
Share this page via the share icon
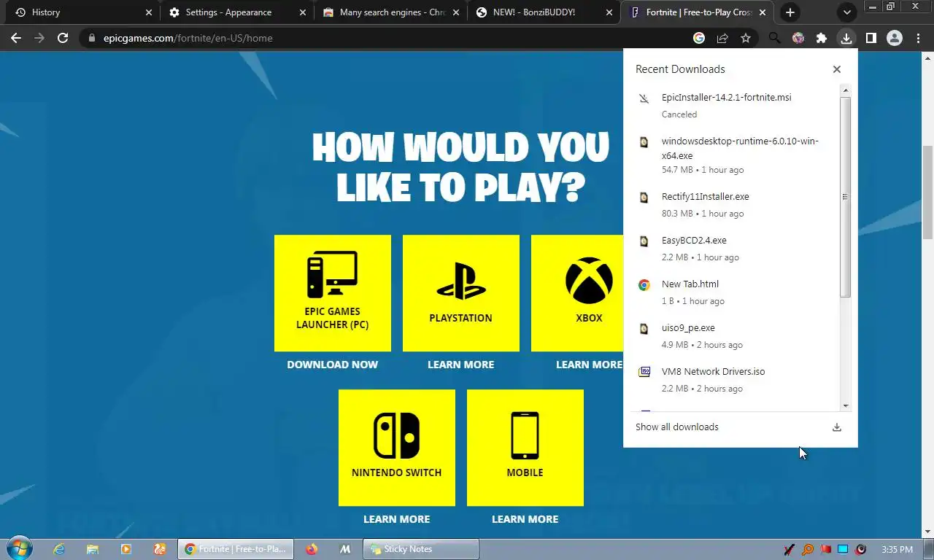coord(722,38)
